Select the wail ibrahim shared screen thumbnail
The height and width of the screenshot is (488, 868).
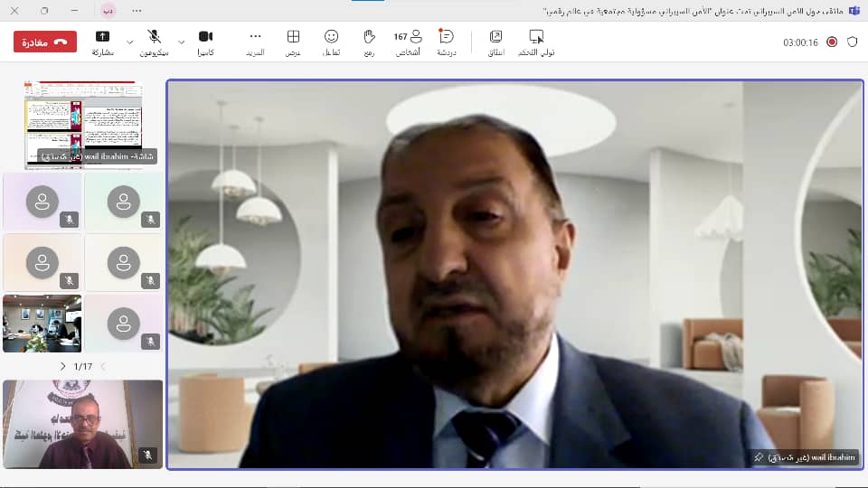coord(83,124)
